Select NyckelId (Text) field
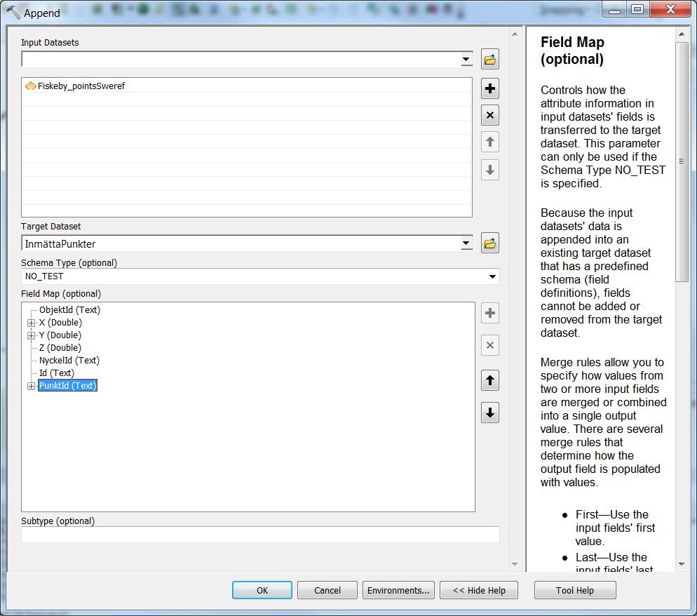This screenshot has height=616, width=697. (69, 360)
